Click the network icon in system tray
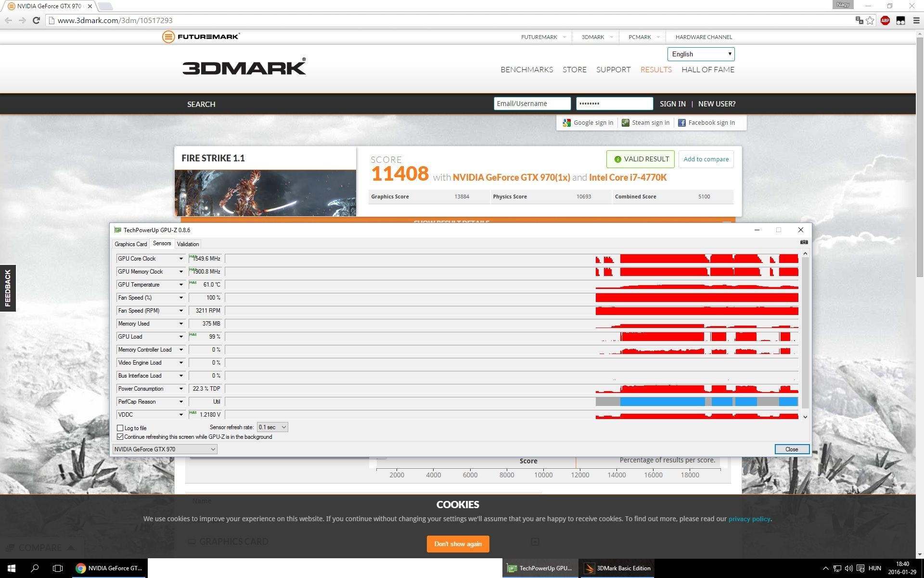Screen dimensions: 924x578 coord(837,568)
